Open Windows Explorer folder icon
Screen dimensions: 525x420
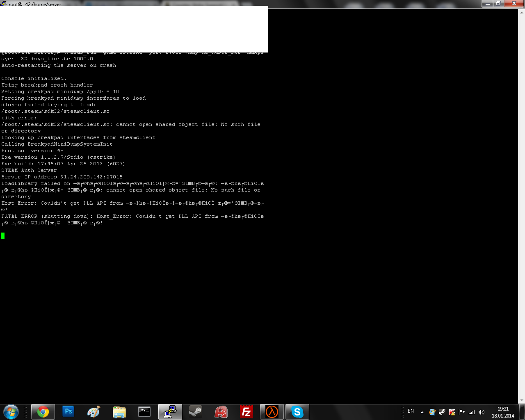(x=119, y=412)
